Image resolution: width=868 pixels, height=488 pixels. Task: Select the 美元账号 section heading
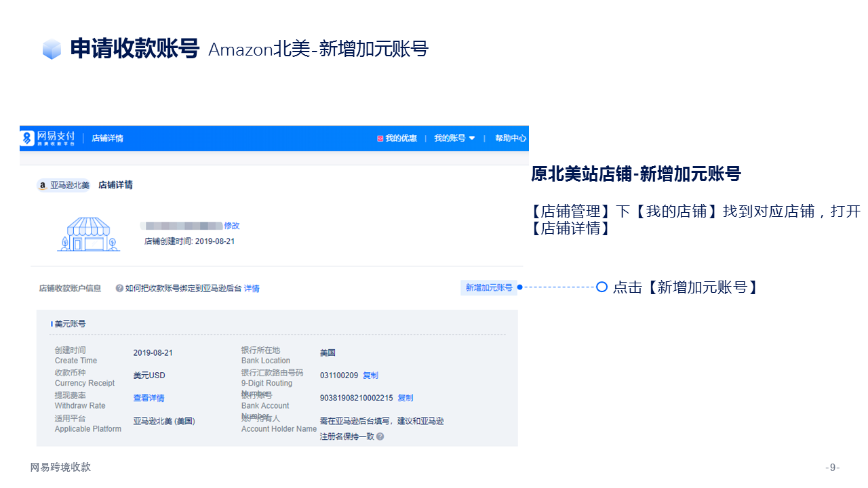point(68,324)
